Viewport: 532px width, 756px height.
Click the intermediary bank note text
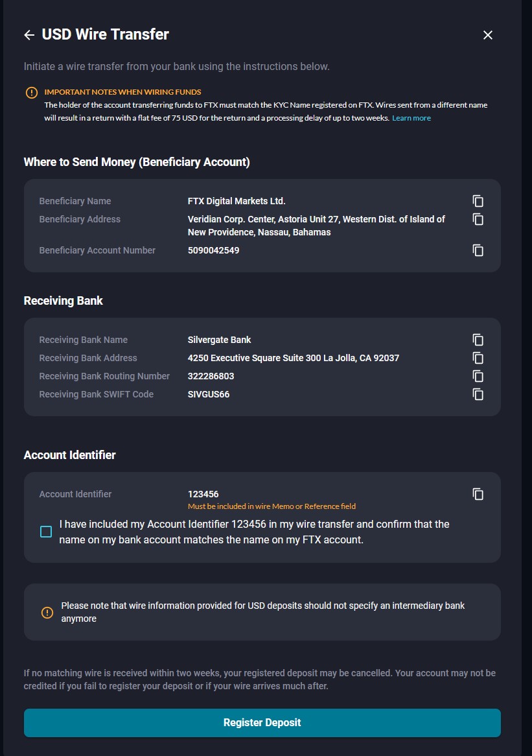[262, 612]
